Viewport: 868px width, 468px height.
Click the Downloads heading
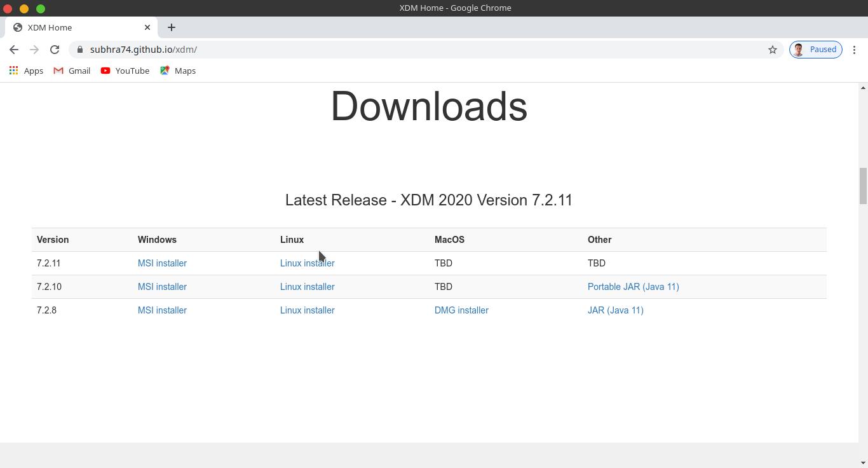pos(429,106)
